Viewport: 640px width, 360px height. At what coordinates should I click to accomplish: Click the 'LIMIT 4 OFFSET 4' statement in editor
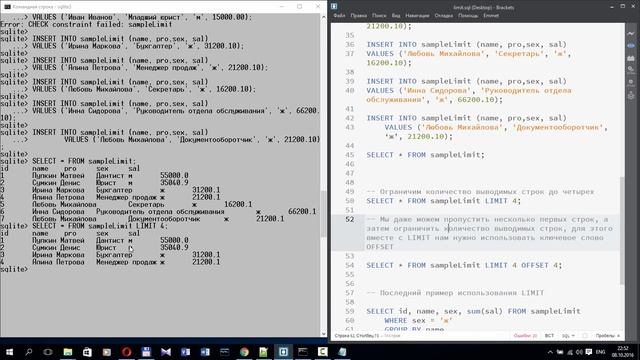tap(464, 265)
